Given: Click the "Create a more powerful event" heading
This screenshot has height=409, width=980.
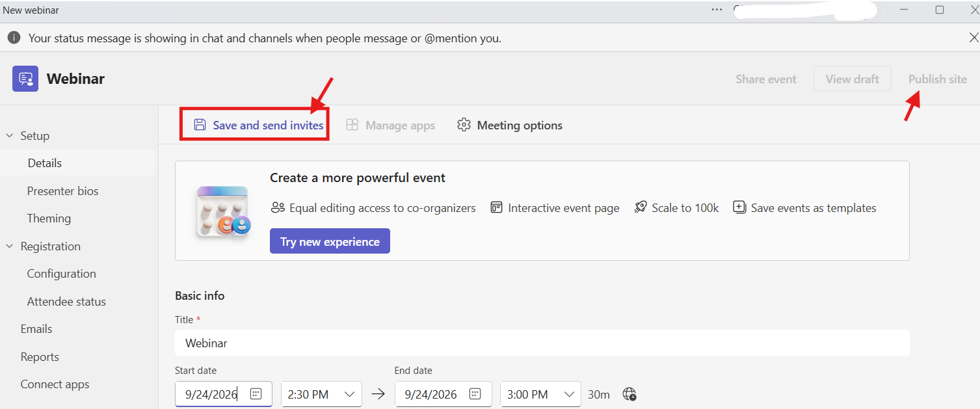Looking at the screenshot, I should (358, 178).
